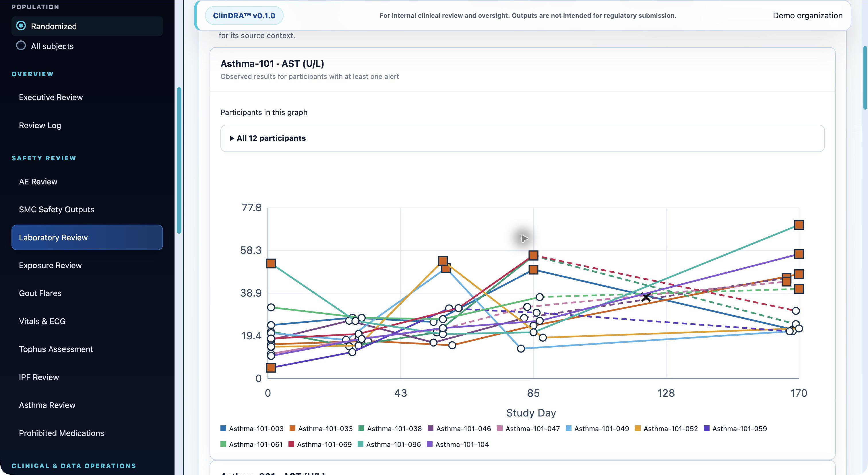Viewport: 868px width, 475px height.
Task: Click lowest orange alert square at day 0
Action: [x=271, y=368]
